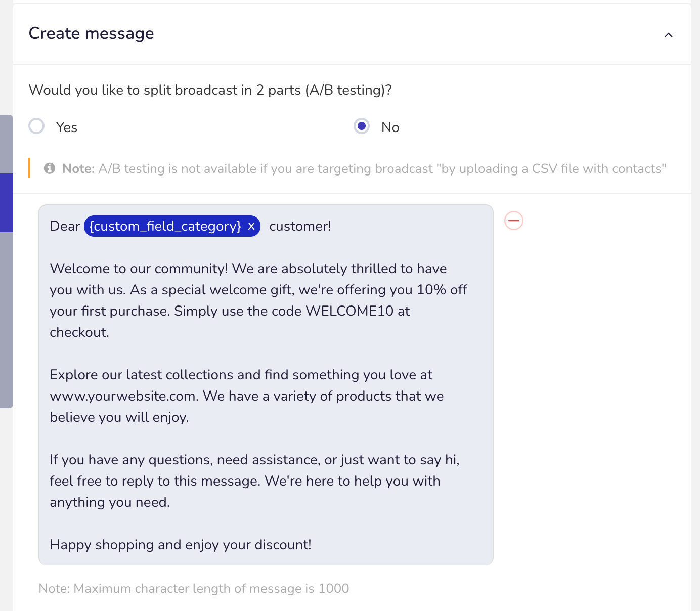Click the upper gray left sidebar segment
This screenshot has height=611, width=700.
tap(7, 144)
